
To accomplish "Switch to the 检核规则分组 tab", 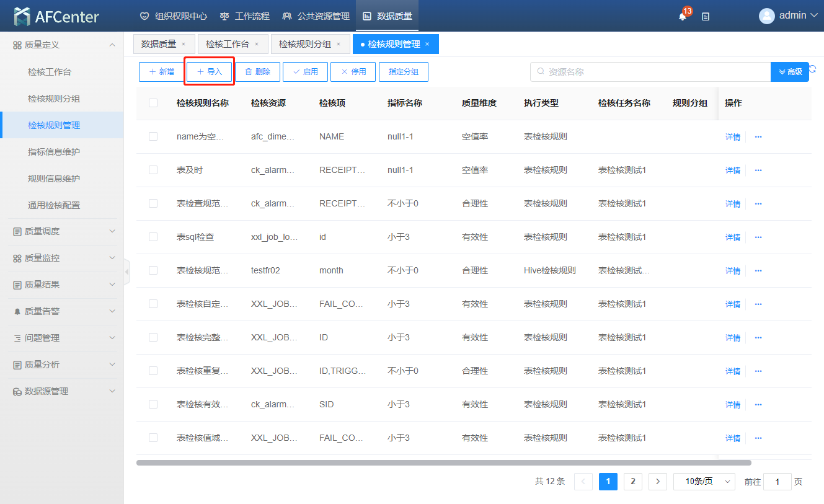I will click(x=304, y=44).
